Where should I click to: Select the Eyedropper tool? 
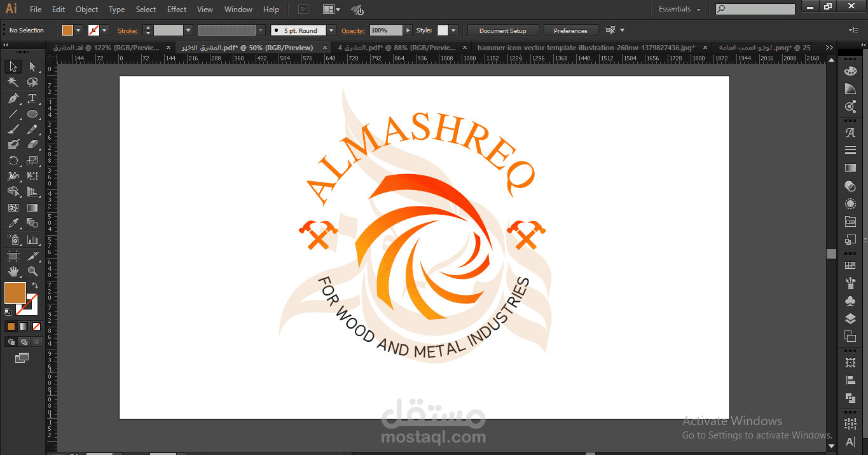[13, 223]
